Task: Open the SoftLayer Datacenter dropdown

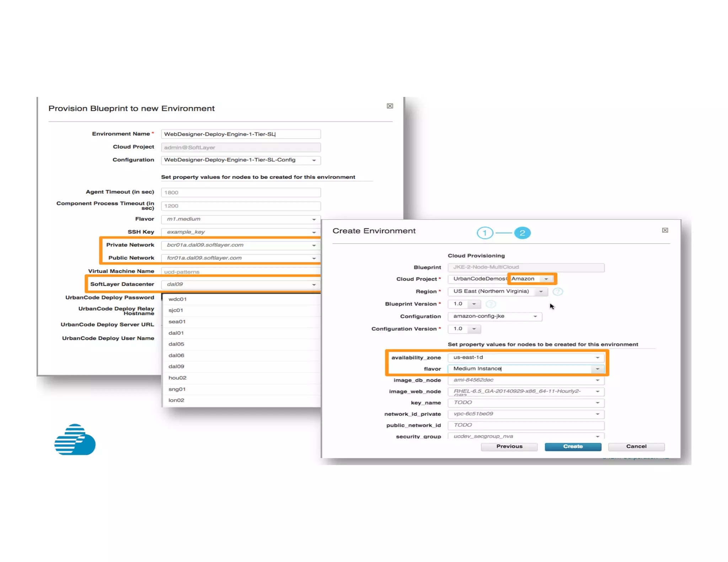Action: click(x=314, y=285)
